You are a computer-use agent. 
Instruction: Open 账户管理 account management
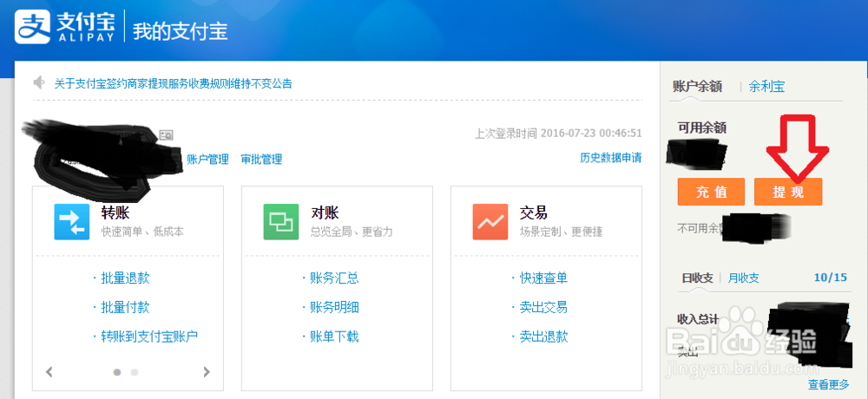(207, 160)
